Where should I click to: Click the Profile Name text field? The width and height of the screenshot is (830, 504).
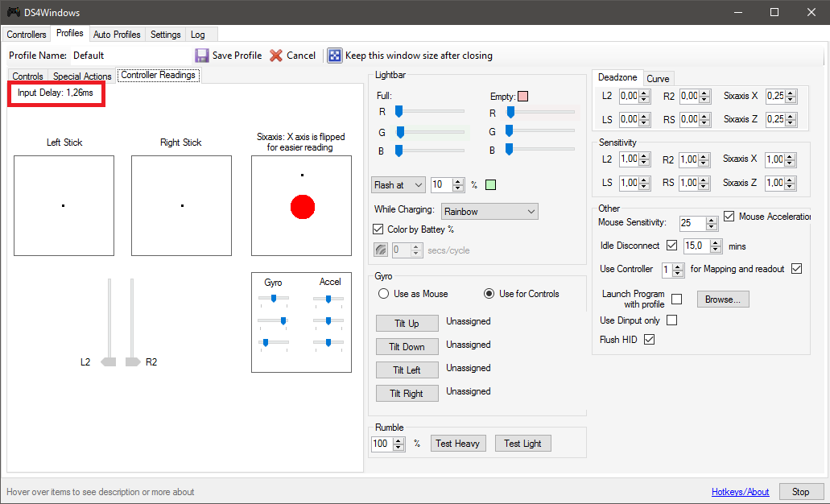pyautogui.click(x=130, y=56)
